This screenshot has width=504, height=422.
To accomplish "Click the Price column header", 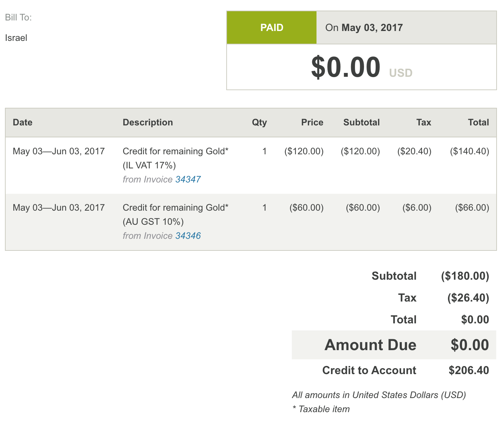I will 312,122.
